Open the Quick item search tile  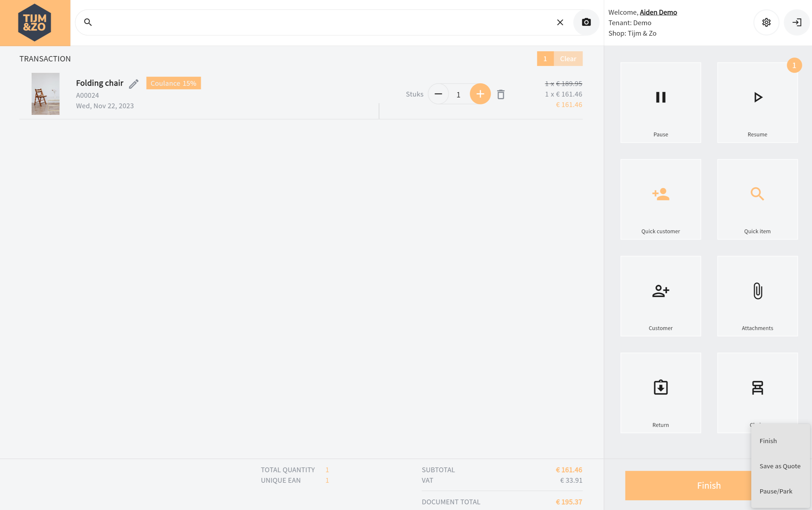[757, 199]
